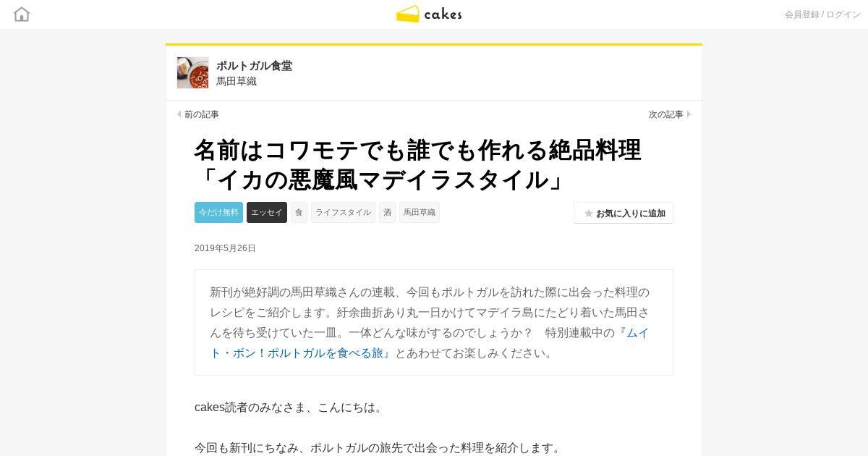This screenshot has height=456, width=868.
Task: Select the 馬田草織 tag
Action: click(x=420, y=212)
